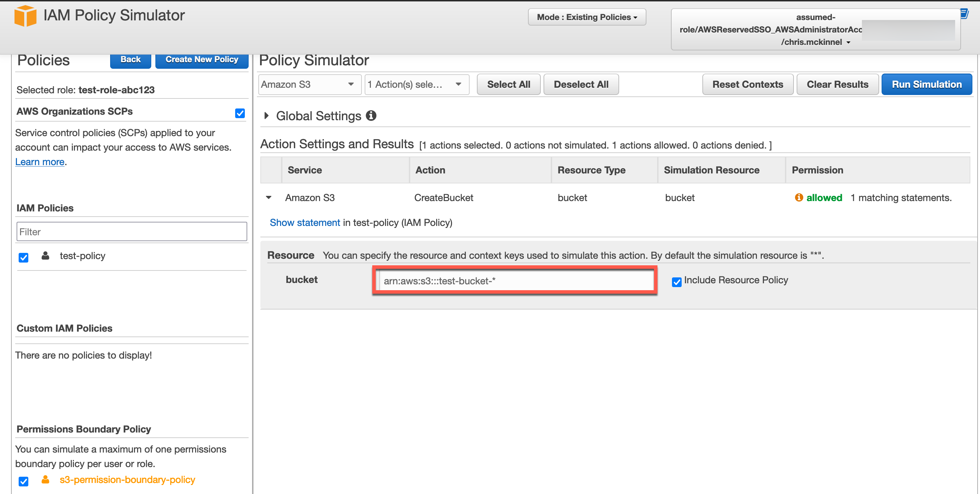Toggle the AWS Organizations SCPs checkbox

coord(240,113)
